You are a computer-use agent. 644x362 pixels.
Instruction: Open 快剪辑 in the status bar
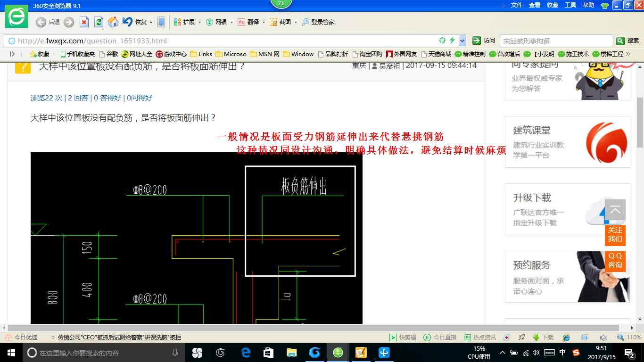pos(403,337)
